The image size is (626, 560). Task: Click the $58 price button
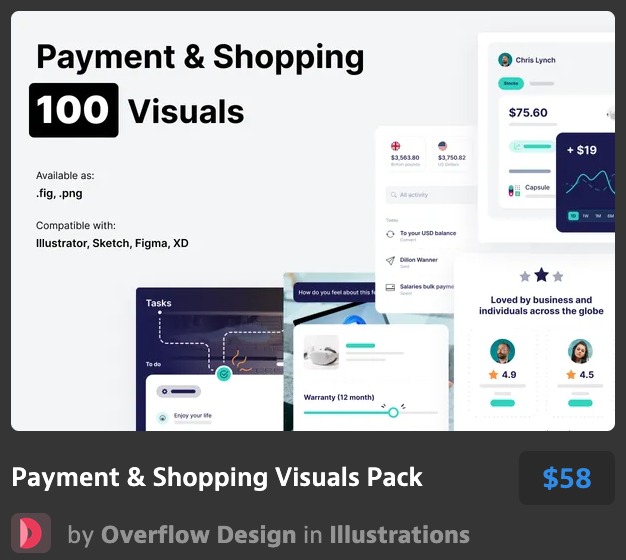(x=566, y=478)
